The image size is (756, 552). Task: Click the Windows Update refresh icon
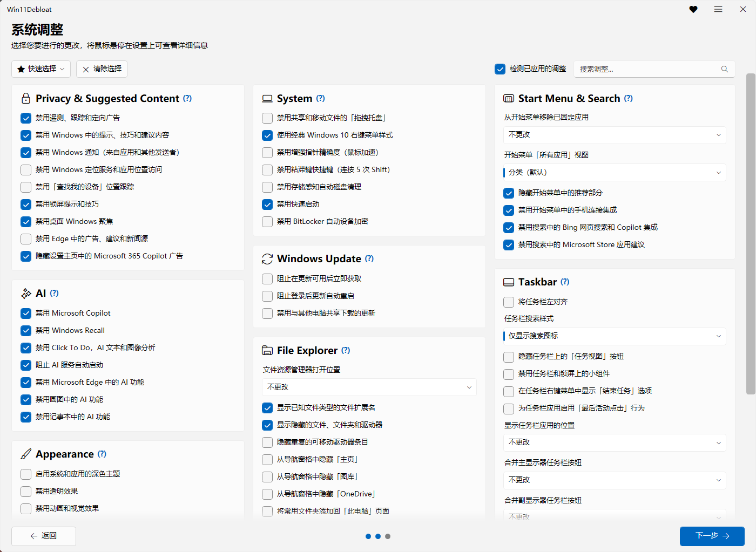tap(267, 259)
